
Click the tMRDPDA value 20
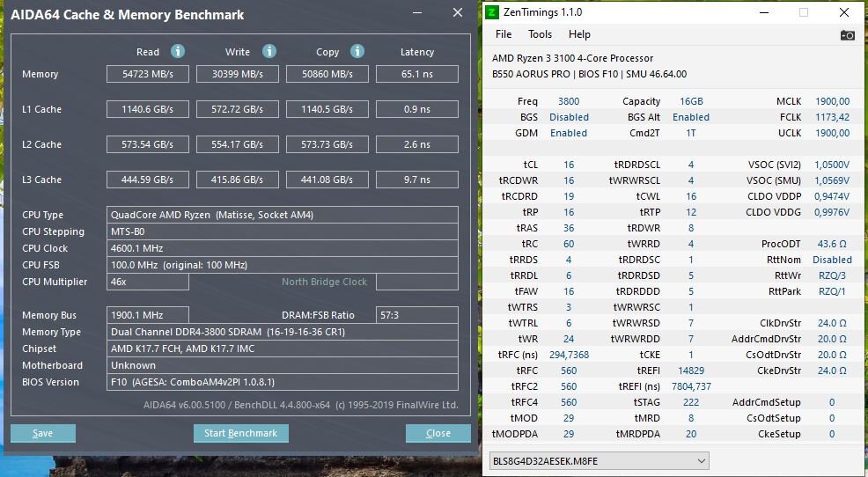coord(691,435)
